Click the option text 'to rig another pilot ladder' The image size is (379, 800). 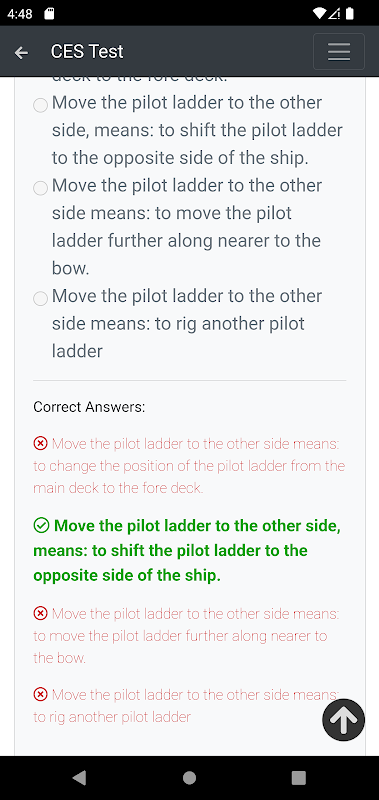(187, 323)
